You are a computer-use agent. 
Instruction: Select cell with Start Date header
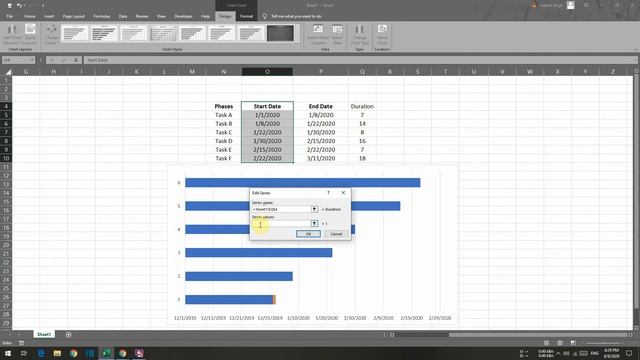pyautogui.click(x=267, y=106)
